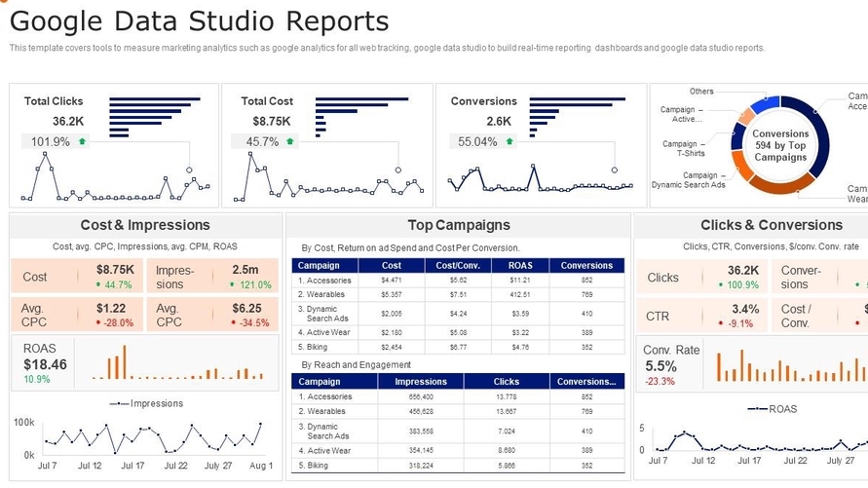Click the 2.6K conversions value
Image resolution: width=868 pixels, height=488 pixels.
point(499,121)
